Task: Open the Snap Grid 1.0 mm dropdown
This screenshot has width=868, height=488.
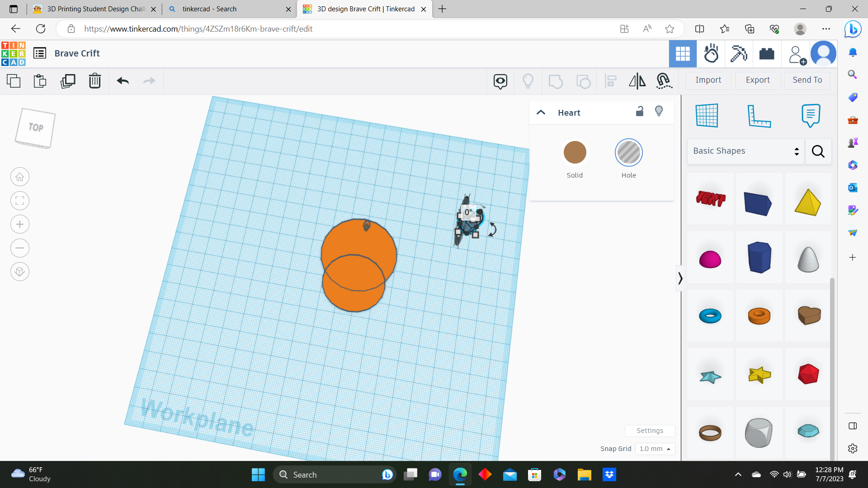Action: point(655,449)
